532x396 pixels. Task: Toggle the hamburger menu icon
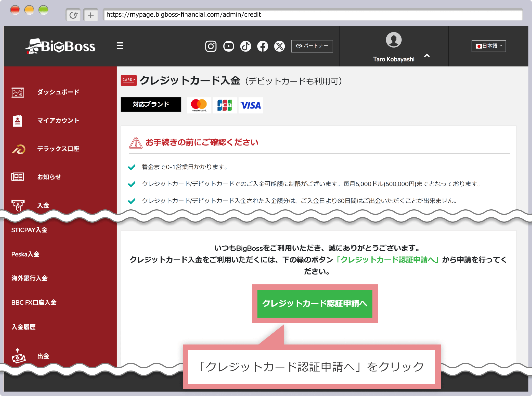120,46
